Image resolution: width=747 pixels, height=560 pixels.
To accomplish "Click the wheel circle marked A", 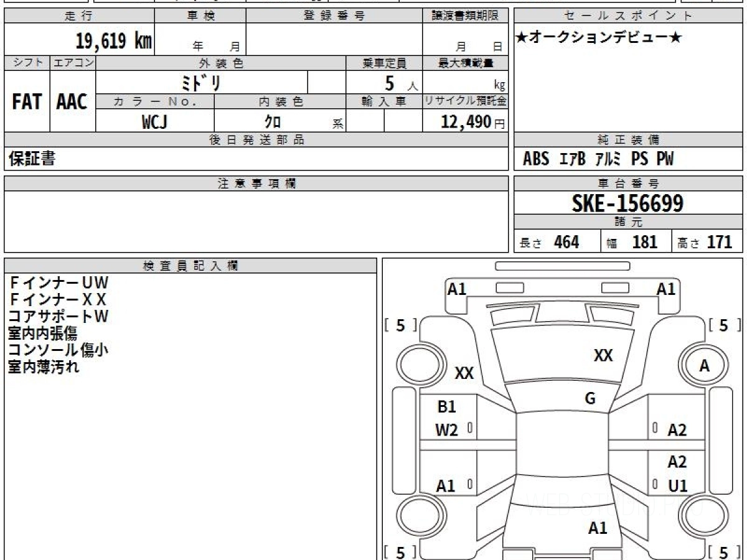I will pos(704,366).
